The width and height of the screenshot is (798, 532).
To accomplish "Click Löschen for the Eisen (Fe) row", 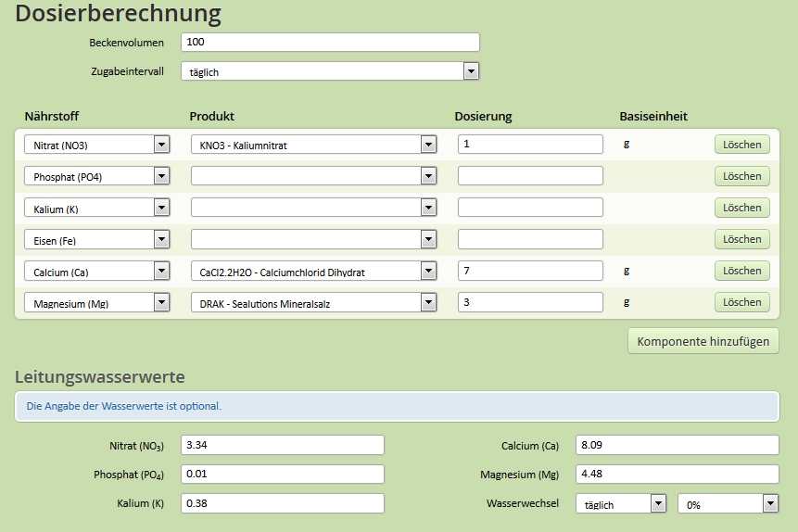I will click(x=742, y=239).
